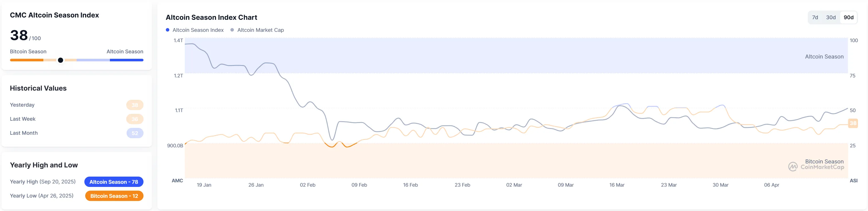Click the gray Altcoin Market Cap legend dot
Image resolution: width=868 pixels, height=211 pixels.
(232, 30)
